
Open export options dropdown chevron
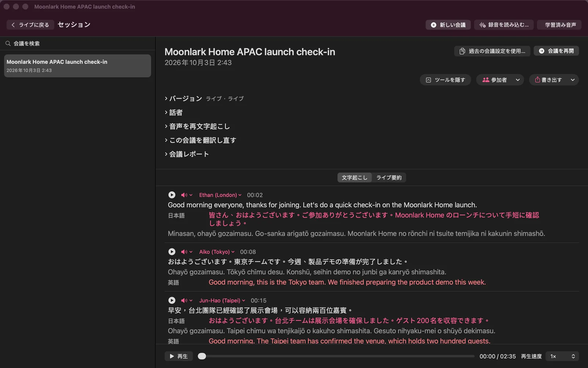573,80
